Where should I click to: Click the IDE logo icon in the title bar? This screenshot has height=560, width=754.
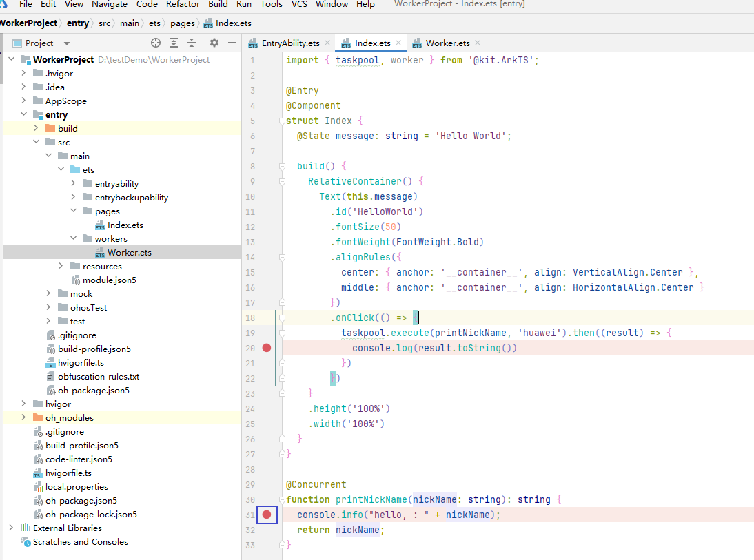click(x=6, y=6)
